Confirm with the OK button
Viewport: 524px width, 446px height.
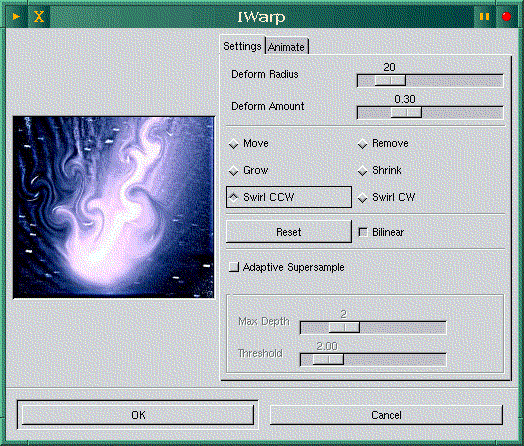138,415
